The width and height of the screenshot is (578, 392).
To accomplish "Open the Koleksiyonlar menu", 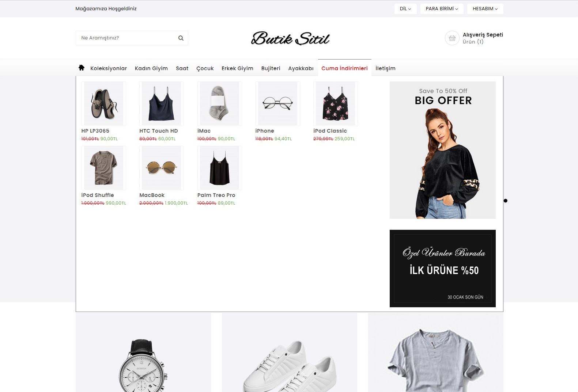I will point(109,68).
